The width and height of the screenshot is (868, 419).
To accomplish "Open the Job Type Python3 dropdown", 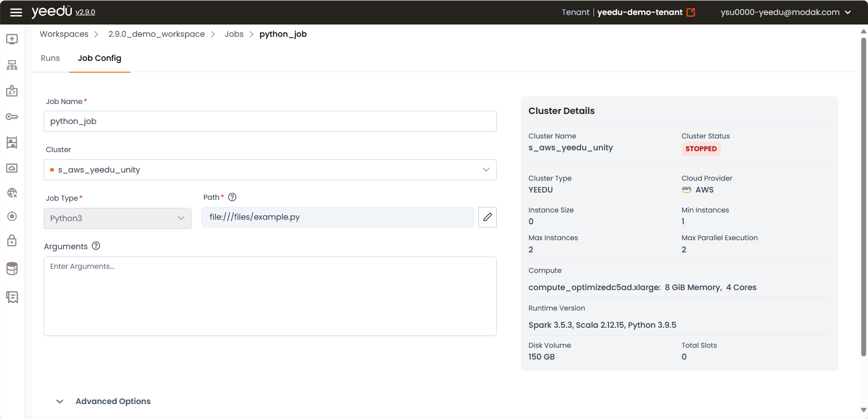I will 118,218.
